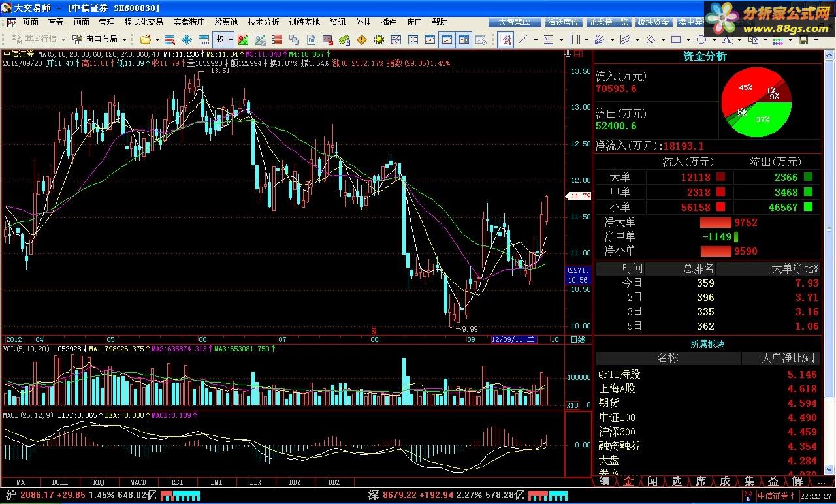Select the DDX indicator tab

tap(255, 482)
